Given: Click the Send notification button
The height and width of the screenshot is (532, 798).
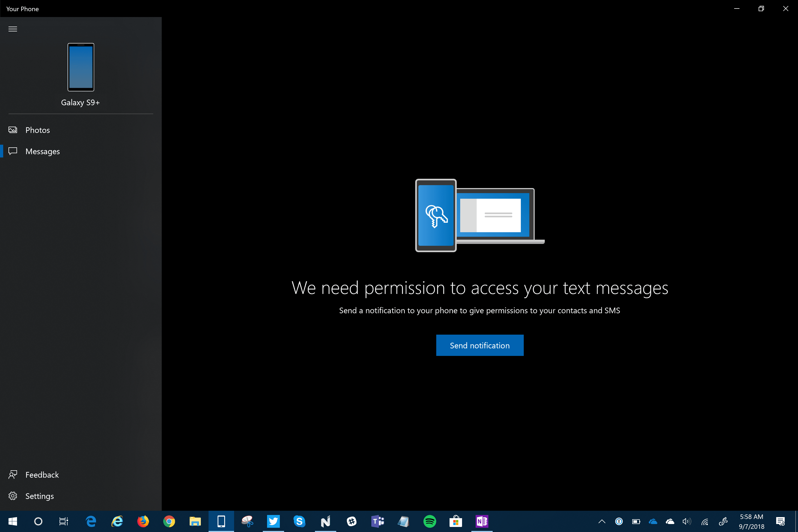Looking at the screenshot, I should point(479,345).
